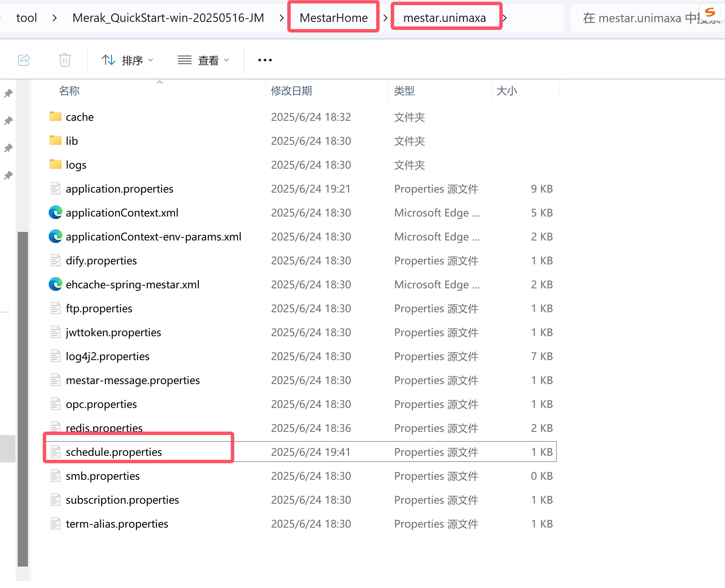Viewport: 725px width, 588px height.
Task: Click the first pin icon in sidebar
Action: [9, 93]
